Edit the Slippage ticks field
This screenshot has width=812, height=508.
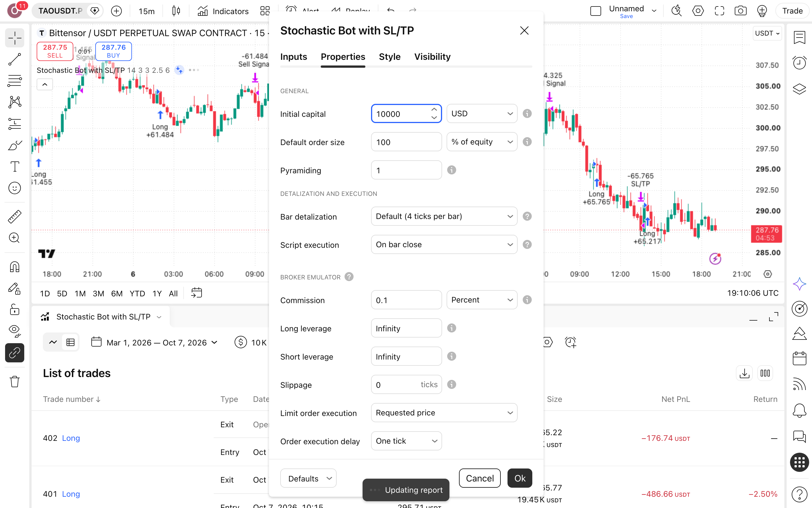click(x=406, y=384)
